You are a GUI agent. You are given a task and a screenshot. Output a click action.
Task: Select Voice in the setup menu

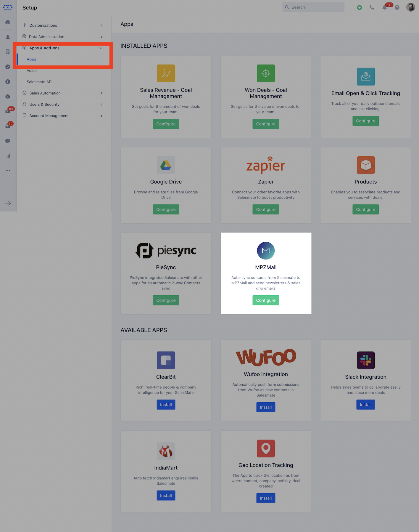coord(32,70)
